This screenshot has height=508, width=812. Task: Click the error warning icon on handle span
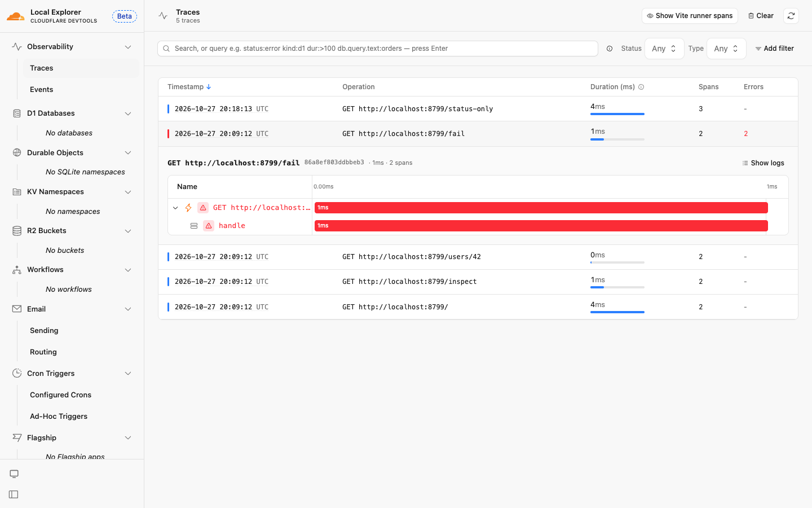209,226
